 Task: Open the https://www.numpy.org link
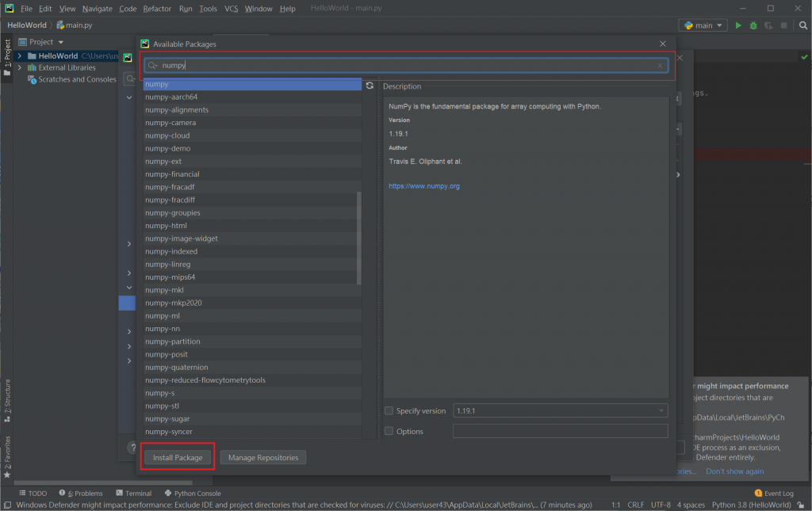424,186
